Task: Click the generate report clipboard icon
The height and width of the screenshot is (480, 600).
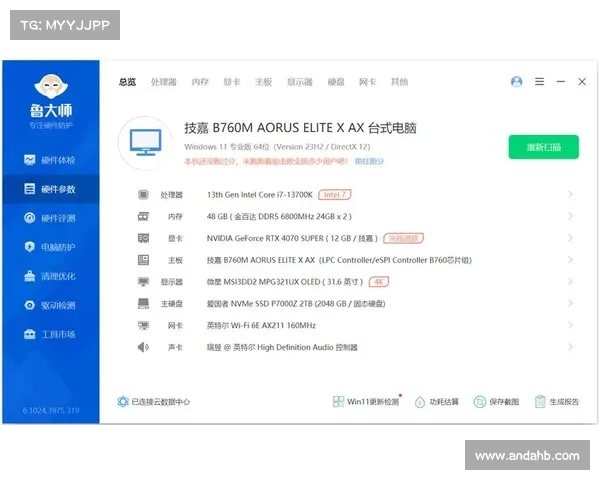Action: 540,402
